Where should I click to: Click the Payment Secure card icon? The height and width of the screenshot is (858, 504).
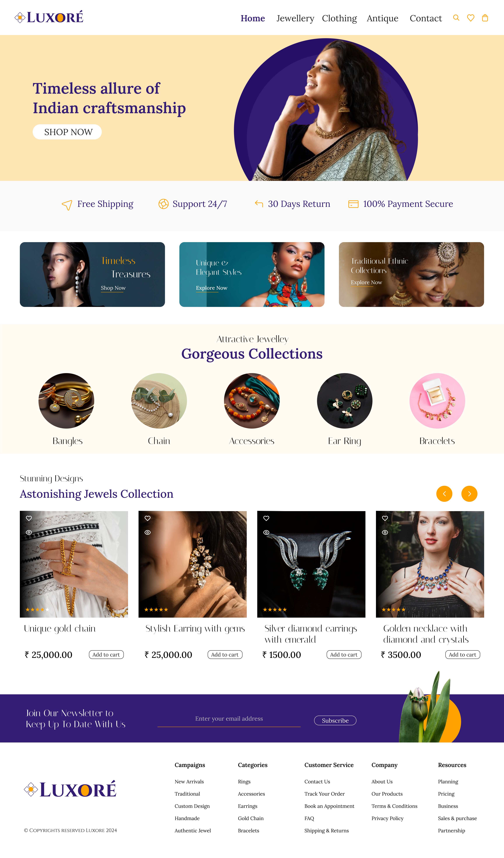pos(353,204)
